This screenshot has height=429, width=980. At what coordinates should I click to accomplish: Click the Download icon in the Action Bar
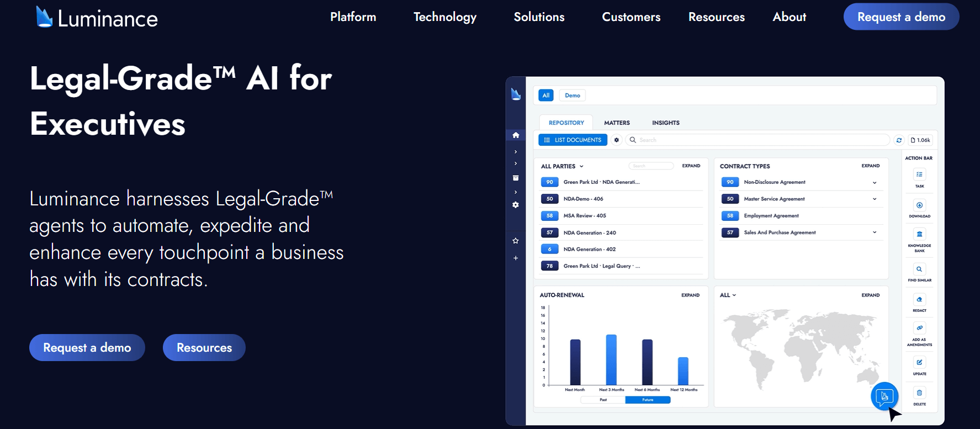point(919,205)
